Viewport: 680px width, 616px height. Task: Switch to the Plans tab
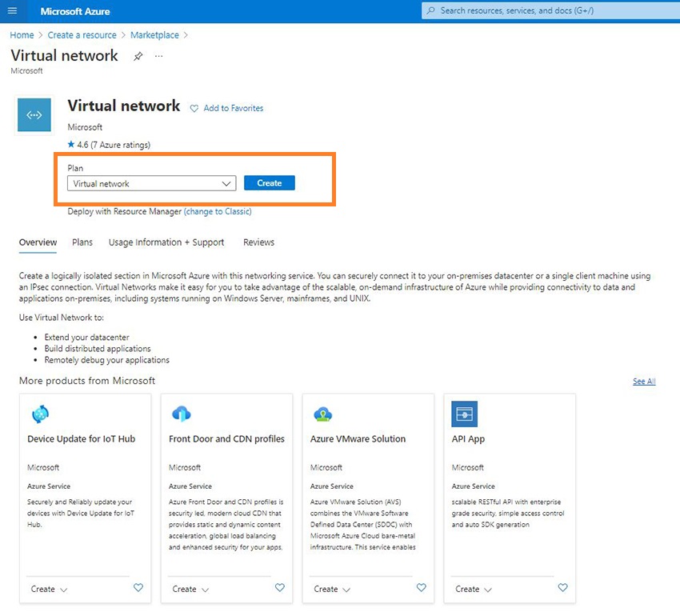click(x=82, y=242)
